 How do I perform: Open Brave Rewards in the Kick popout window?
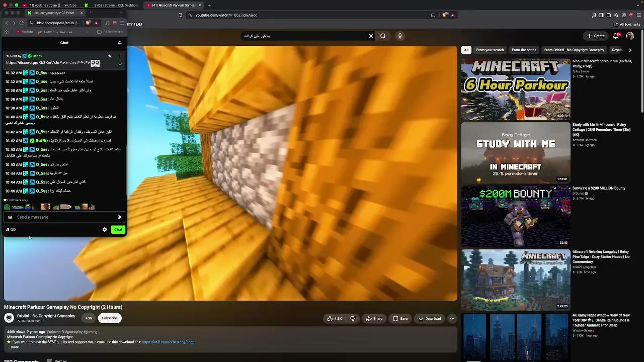96,23
